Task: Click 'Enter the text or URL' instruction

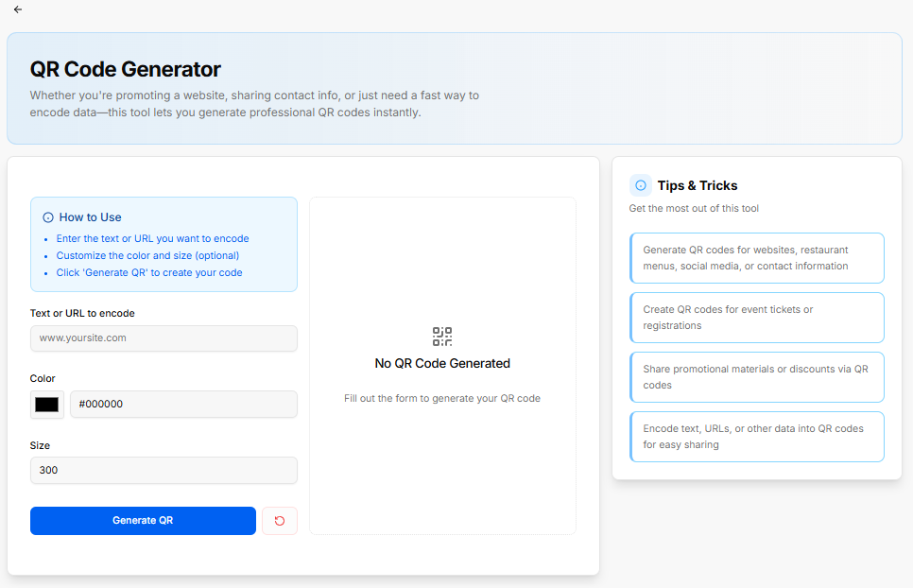Action: (152, 238)
